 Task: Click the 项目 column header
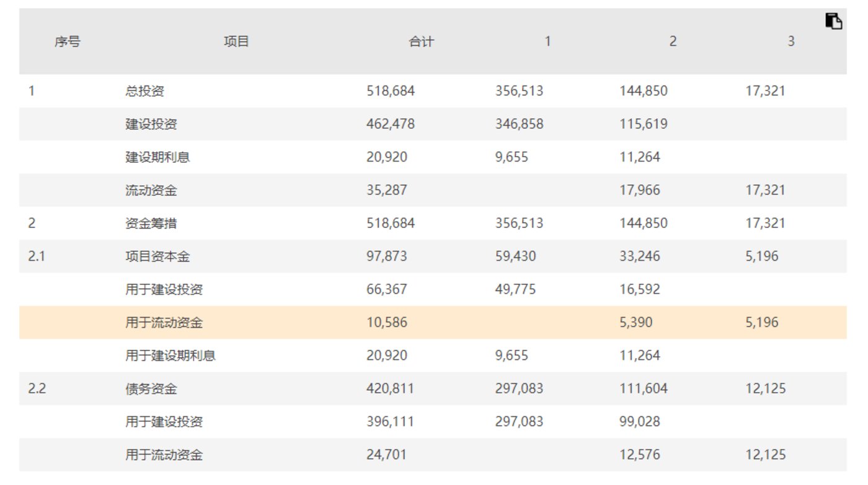point(236,42)
